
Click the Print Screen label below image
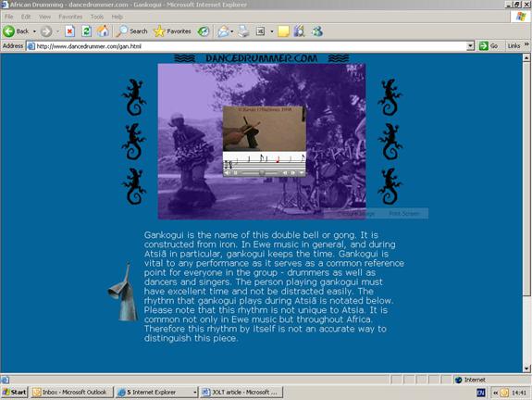click(403, 214)
